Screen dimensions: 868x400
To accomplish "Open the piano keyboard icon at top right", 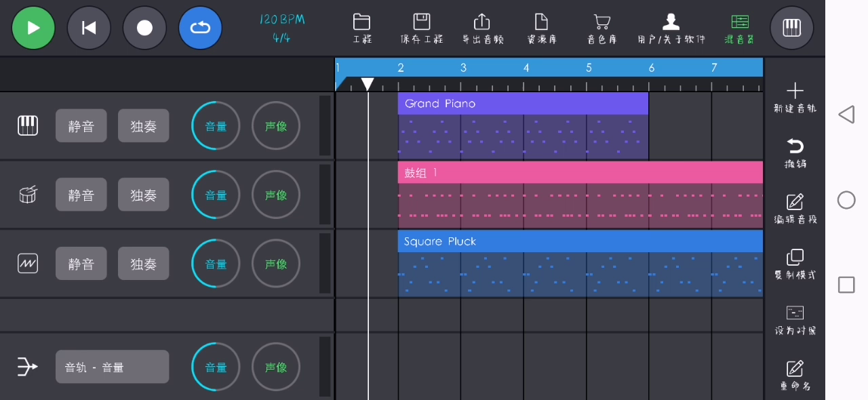I will click(x=791, y=28).
